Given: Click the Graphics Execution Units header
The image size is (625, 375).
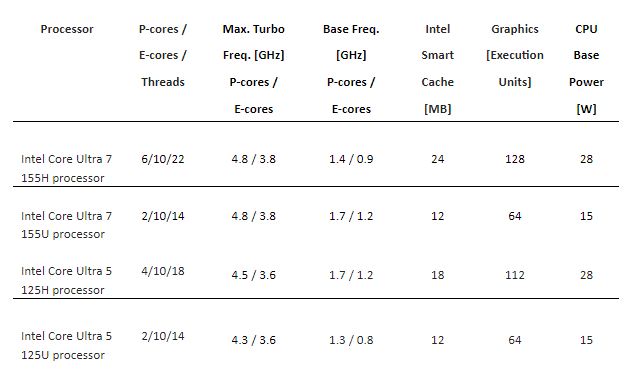Looking at the screenshot, I should (x=515, y=55).
